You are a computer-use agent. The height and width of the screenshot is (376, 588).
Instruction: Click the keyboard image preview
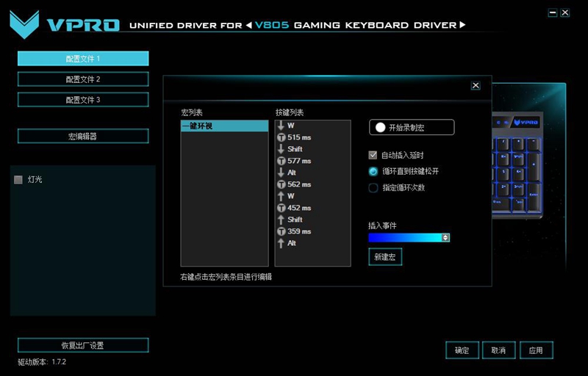pos(517,164)
